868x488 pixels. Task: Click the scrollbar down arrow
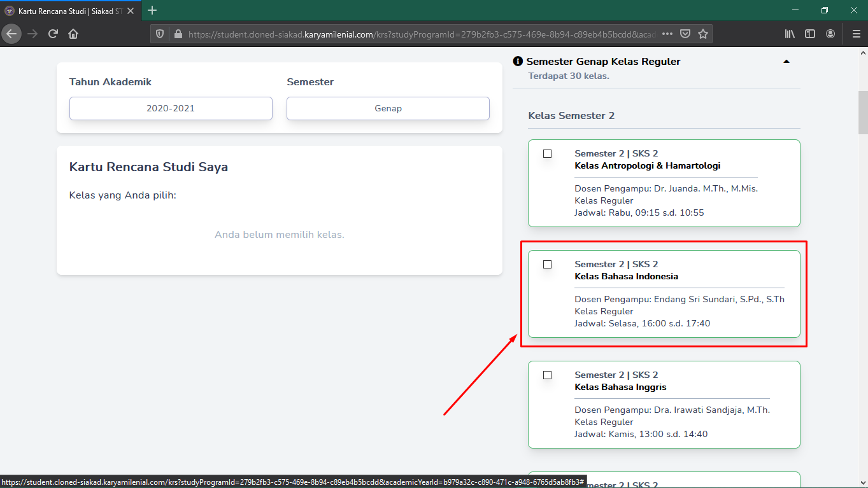click(863, 482)
